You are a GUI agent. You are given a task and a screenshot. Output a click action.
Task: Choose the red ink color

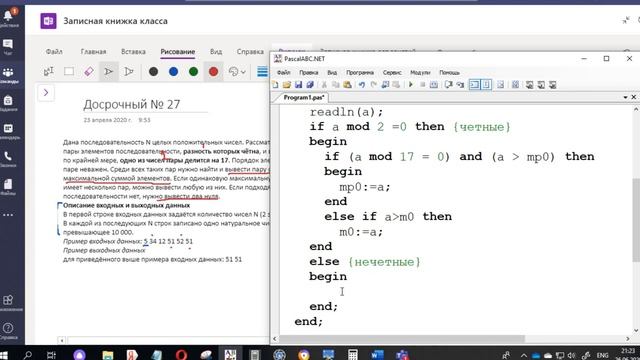pos(213,71)
